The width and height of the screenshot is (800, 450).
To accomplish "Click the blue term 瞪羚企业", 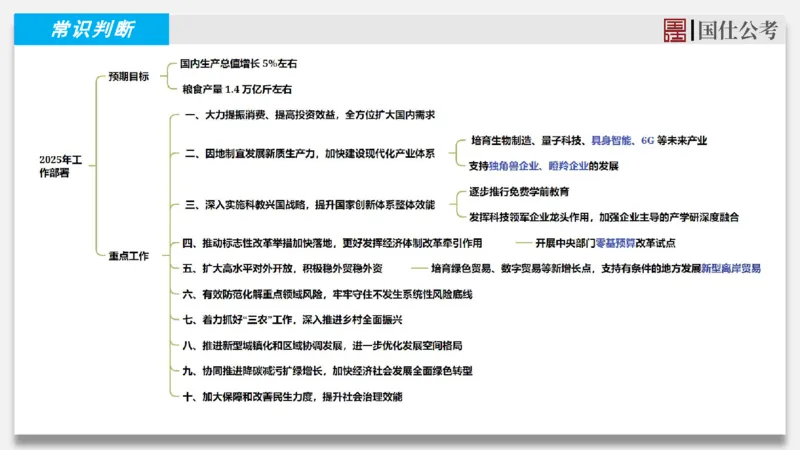I will click(x=568, y=166).
